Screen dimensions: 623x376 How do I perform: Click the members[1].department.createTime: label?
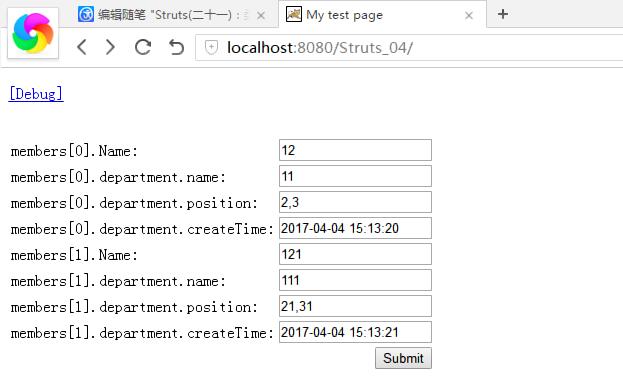(x=142, y=333)
